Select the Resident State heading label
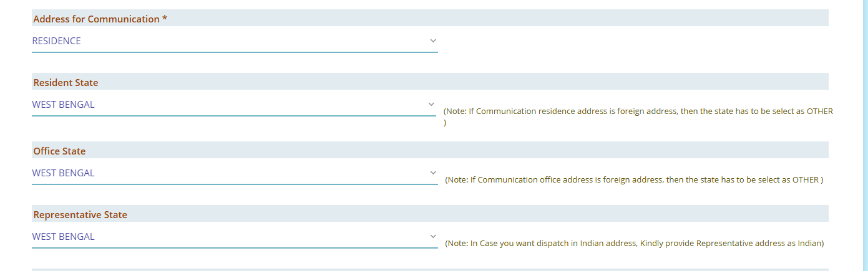Screen dimensions: 868x271 (x=66, y=82)
